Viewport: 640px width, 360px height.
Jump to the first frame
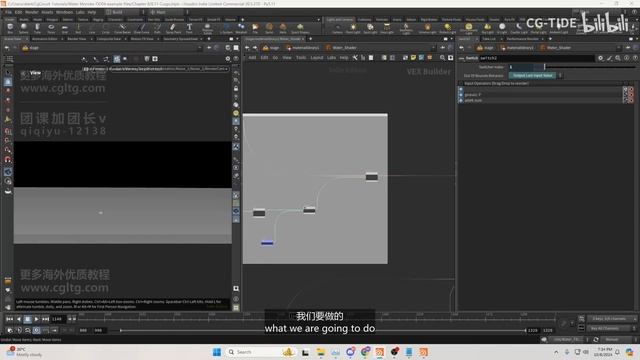pyautogui.click(x=9, y=319)
